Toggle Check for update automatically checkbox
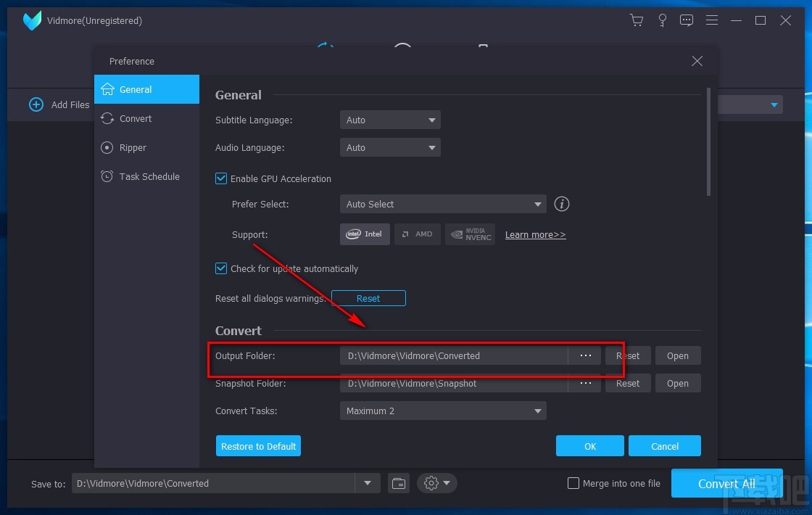 pos(221,268)
